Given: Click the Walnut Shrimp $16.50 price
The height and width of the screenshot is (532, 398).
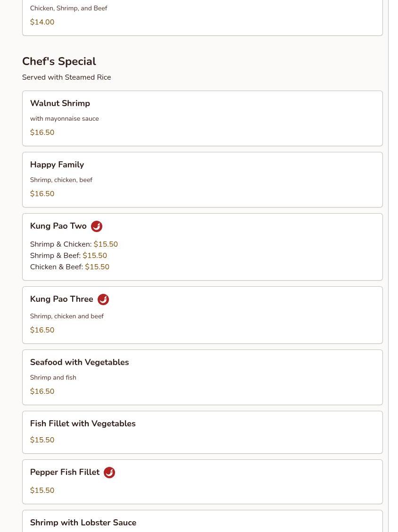Looking at the screenshot, I should tap(42, 133).
